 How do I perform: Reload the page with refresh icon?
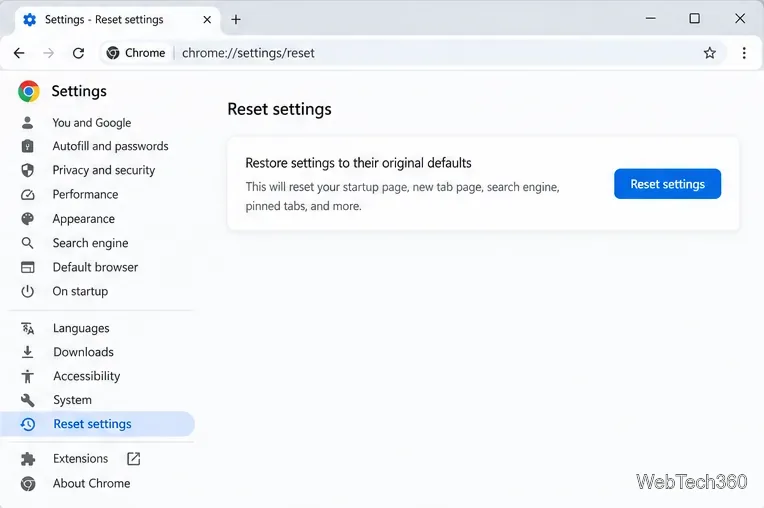point(78,53)
